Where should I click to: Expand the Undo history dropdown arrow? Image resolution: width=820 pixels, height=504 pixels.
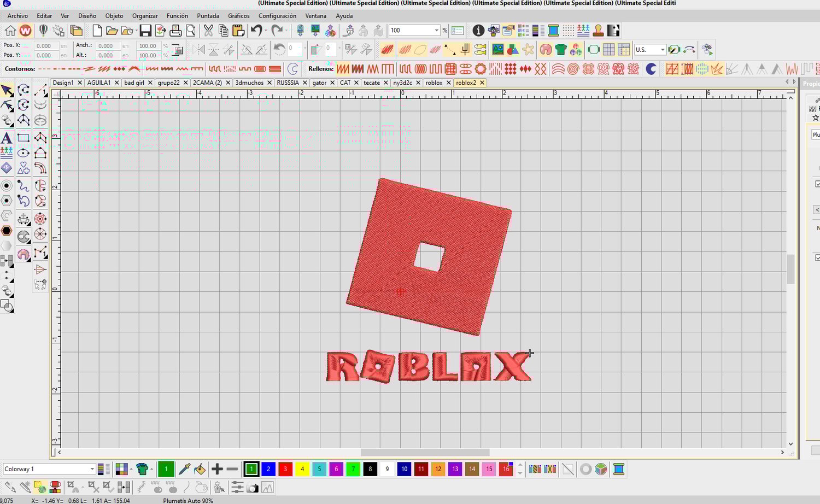(x=266, y=31)
